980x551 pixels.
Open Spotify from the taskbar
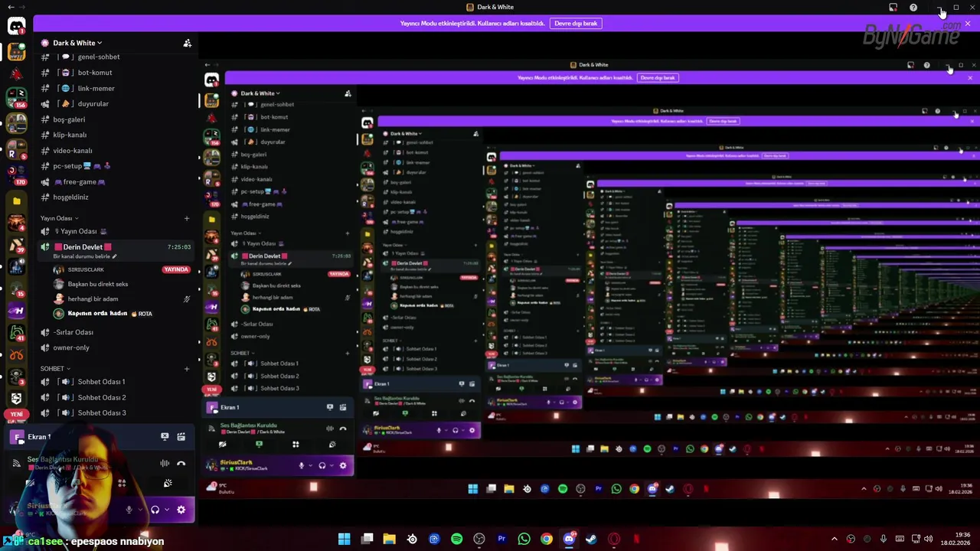coord(457,539)
